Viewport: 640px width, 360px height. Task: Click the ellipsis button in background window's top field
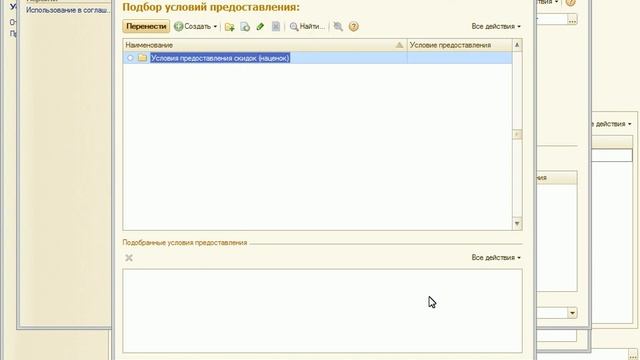pyautogui.click(x=572, y=19)
